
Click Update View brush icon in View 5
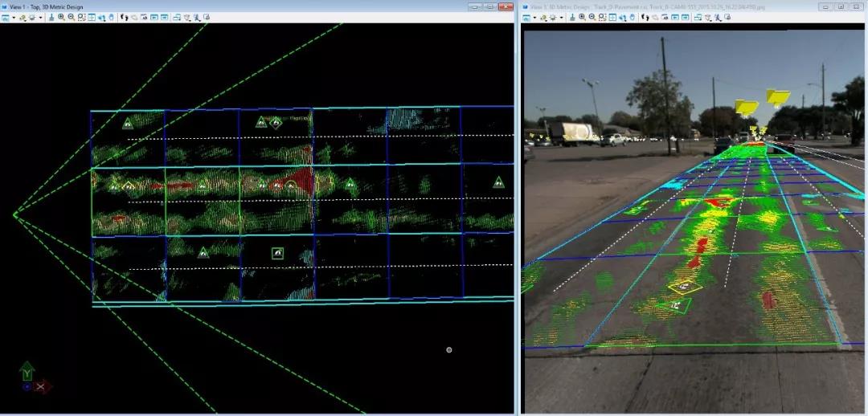click(x=572, y=17)
